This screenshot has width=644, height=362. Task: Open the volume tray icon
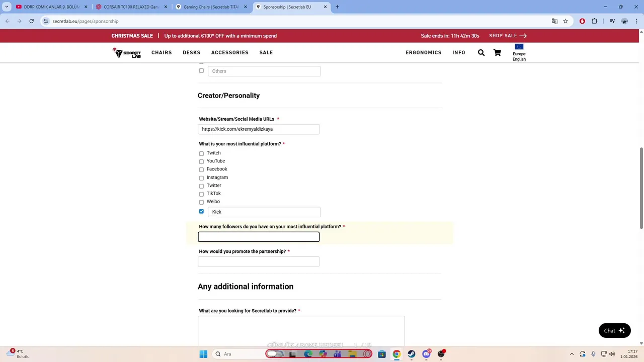click(612, 354)
